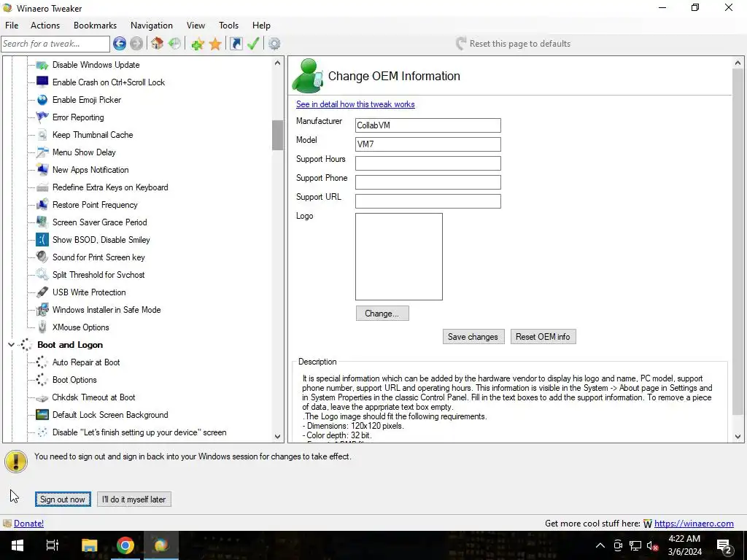Show hidden system tray icons chevron

click(x=600, y=545)
